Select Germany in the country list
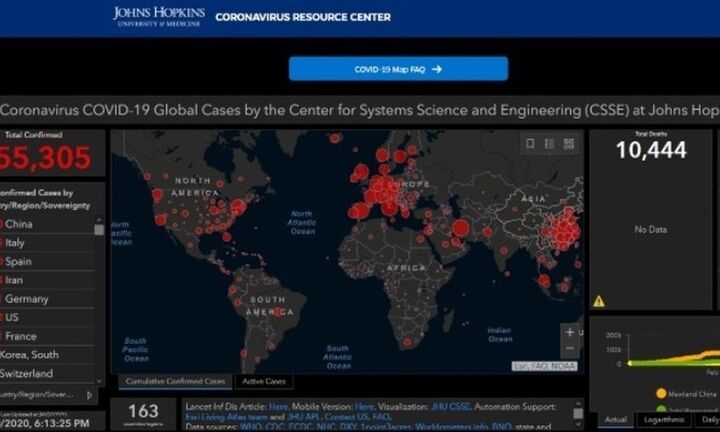 coord(47,299)
